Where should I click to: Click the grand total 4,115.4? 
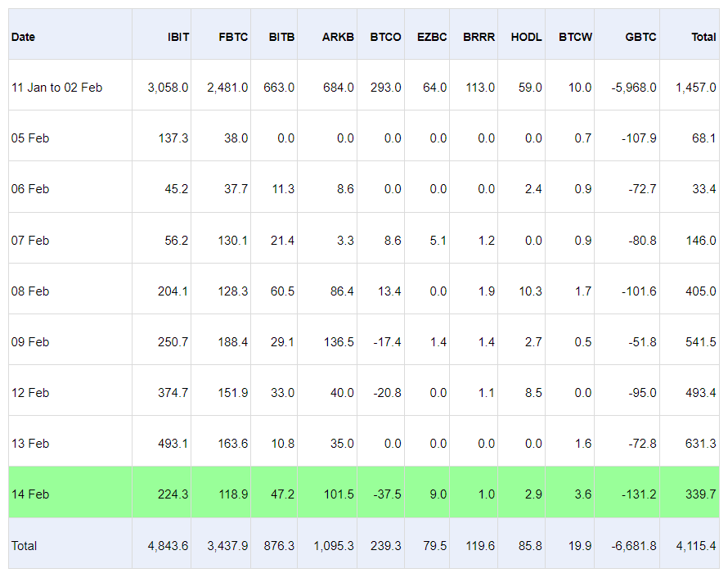point(696,546)
